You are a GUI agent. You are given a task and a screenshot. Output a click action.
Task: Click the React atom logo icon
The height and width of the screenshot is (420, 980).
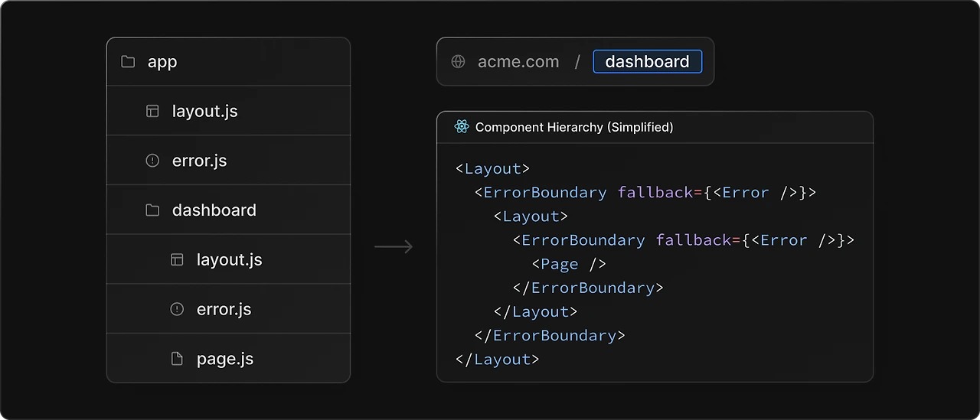pos(461,127)
